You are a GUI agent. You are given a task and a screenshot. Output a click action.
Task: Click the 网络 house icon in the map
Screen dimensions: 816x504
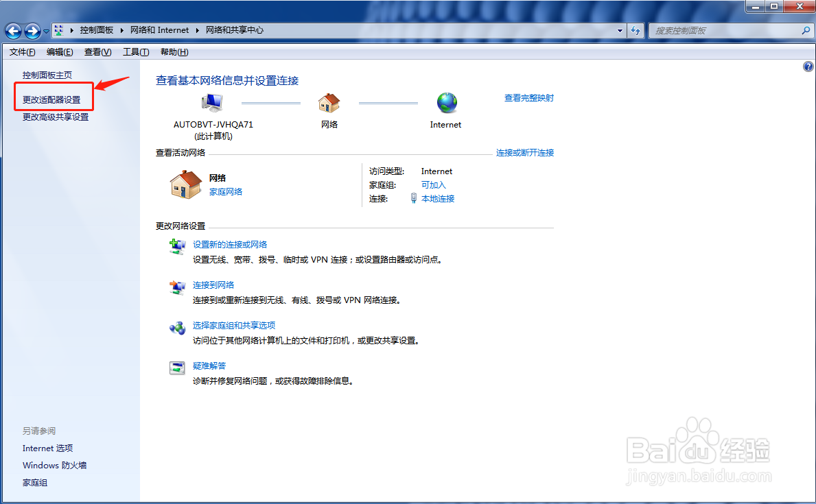(329, 101)
